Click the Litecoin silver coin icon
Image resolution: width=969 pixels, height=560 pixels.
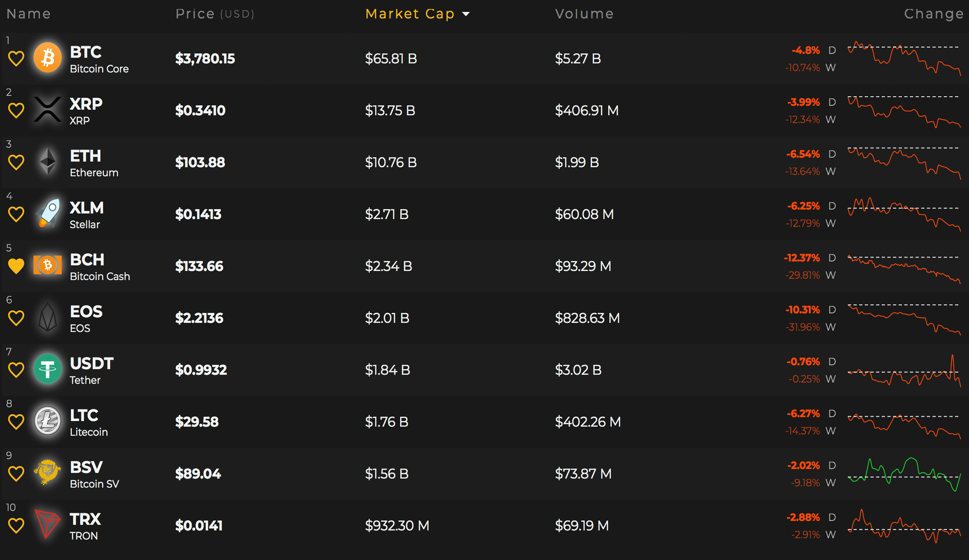pyautogui.click(x=47, y=421)
